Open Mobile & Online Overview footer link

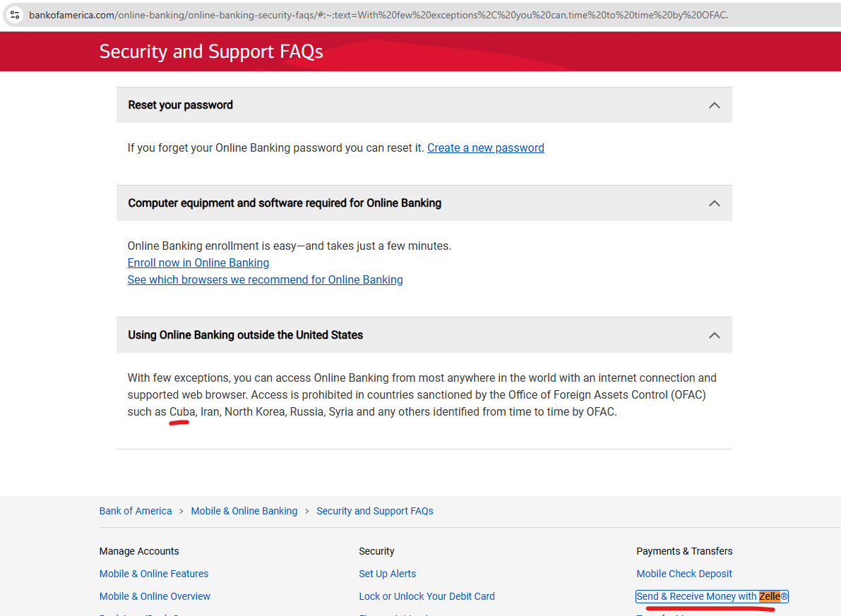(x=155, y=596)
